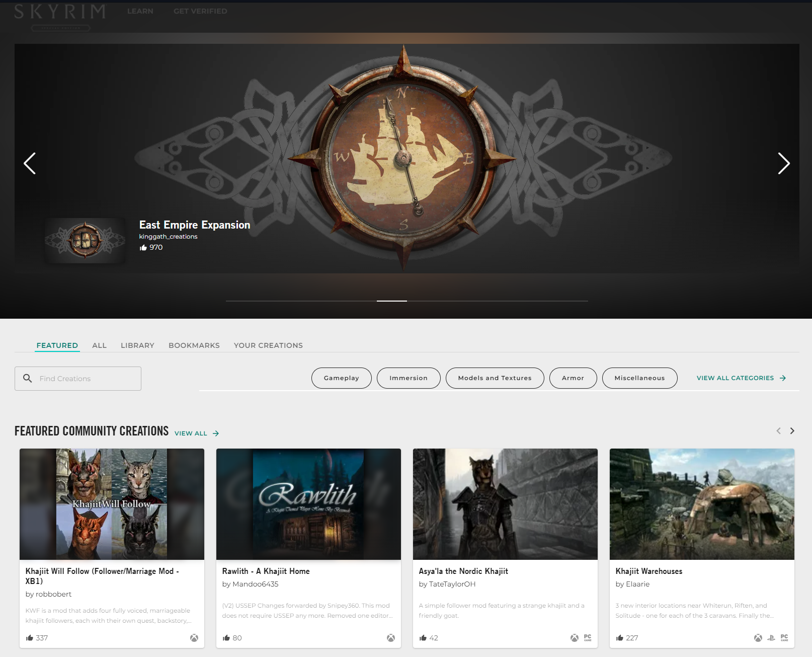This screenshot has height=657, width=812.
Task: Open Rawlith - A Khajiit Home title
Action: (266, 571)
